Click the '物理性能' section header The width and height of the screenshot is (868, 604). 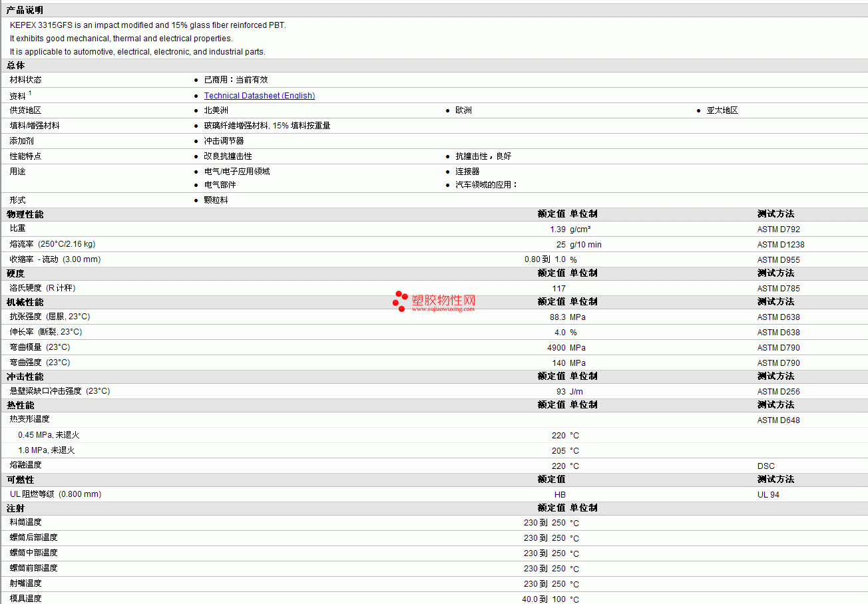point(25,214)
